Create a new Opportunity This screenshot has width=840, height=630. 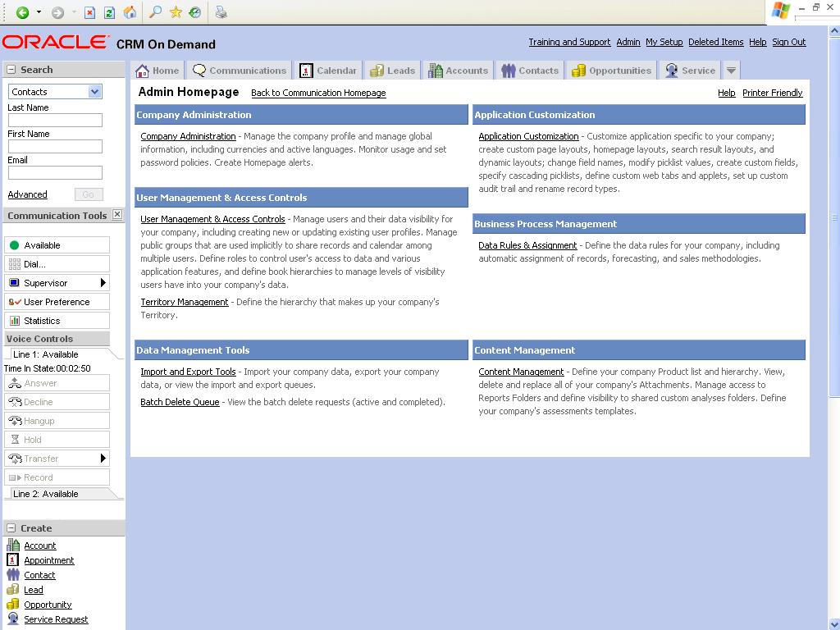(x=48, y=605)
